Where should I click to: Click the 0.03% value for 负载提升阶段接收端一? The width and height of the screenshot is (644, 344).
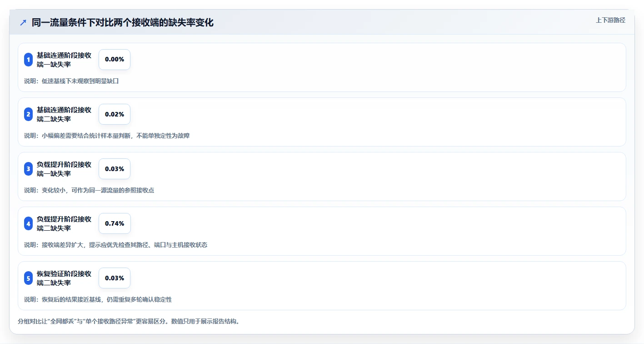pos(115,169)
